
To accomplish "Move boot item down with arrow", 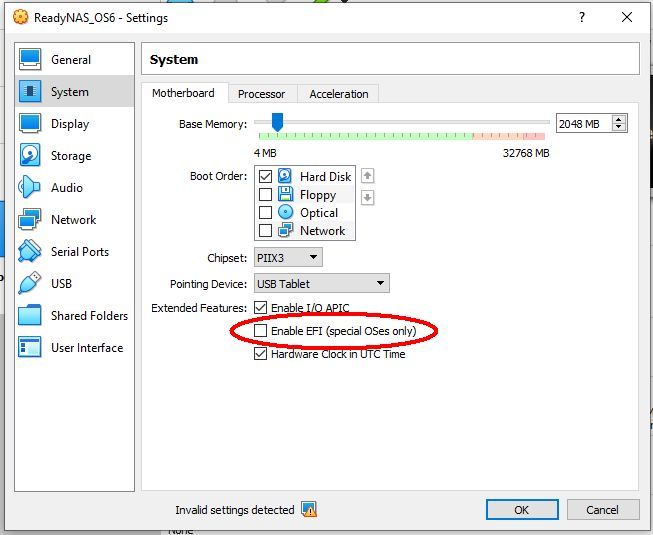I will (367, 198).
